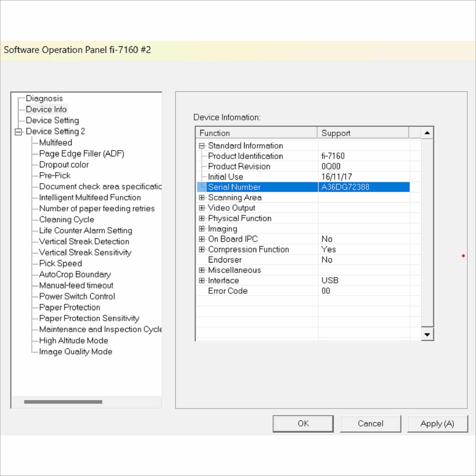This screenshot has height=476, width=476.
Task: Select AutoCrop Boundary
Action: pos(75,275)
